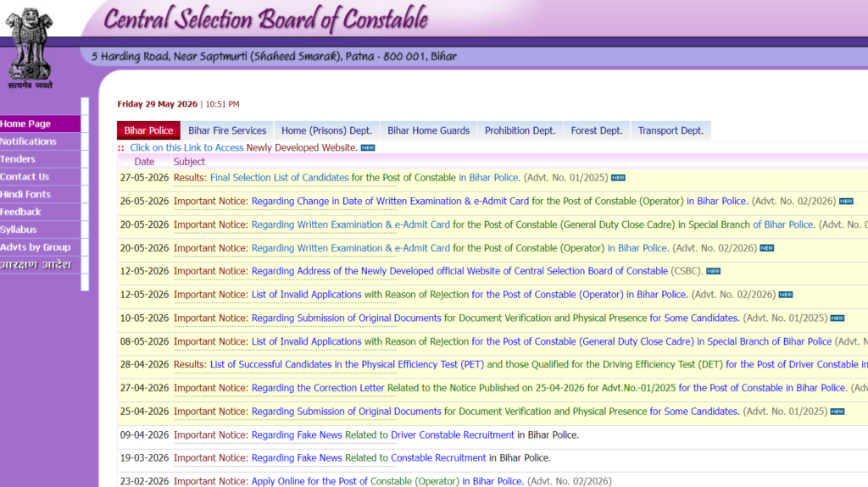Click the 09-04-2026 date cell
The height and width of the screenshot is (487, 868).
[x=144, y=435]
